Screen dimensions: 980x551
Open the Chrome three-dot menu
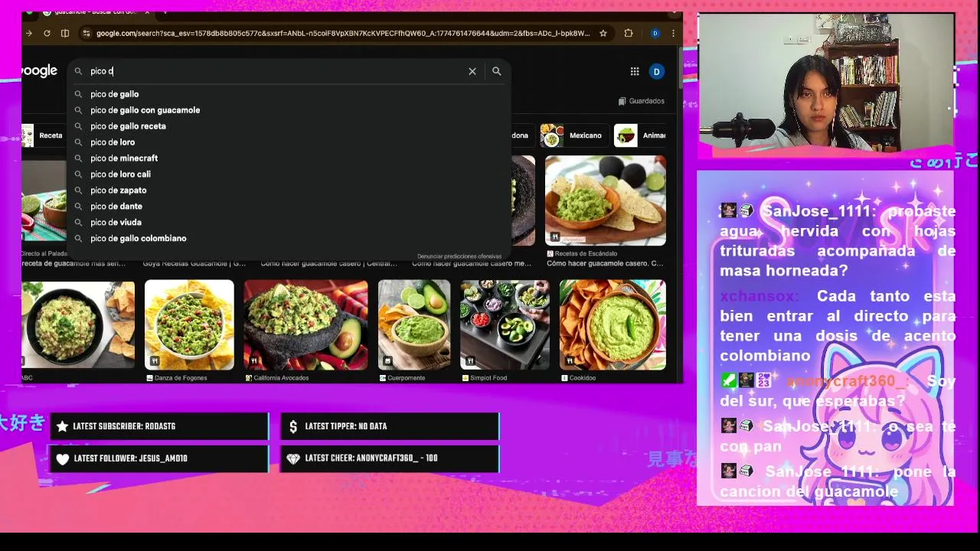pyautogui.click(x=673, y=33)
